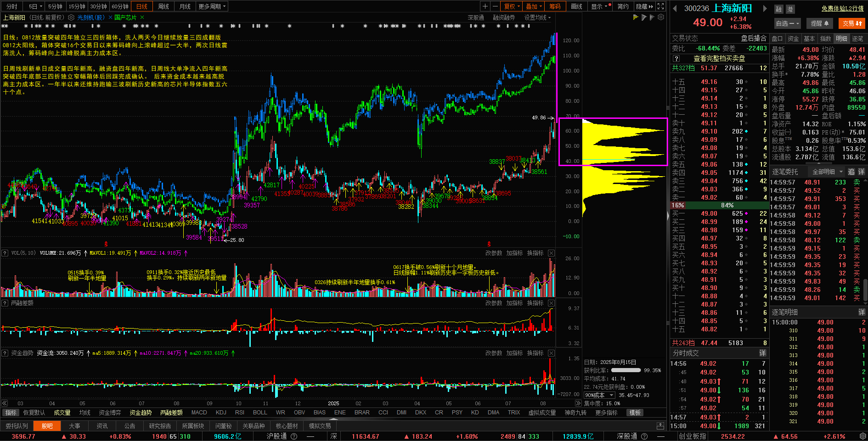Viewport: 868px width, 441px height.
Task: Click 改参数 in VOL panel
Action: coord(494,253)
